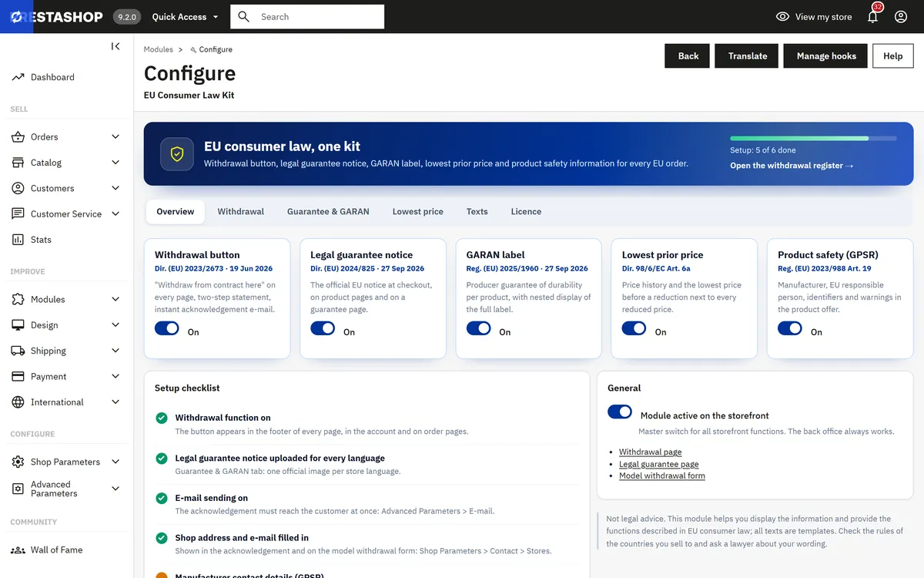Open the Quick Access dropdown
The height and width of the screenshot is (578, 924).
point(185,16)
